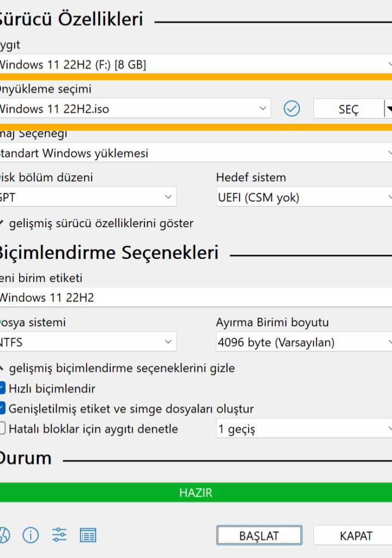Viewport: 392px width, 558px height.
Task: Open the Dosya sistemi NTFS dropdown
Action: 87,342
